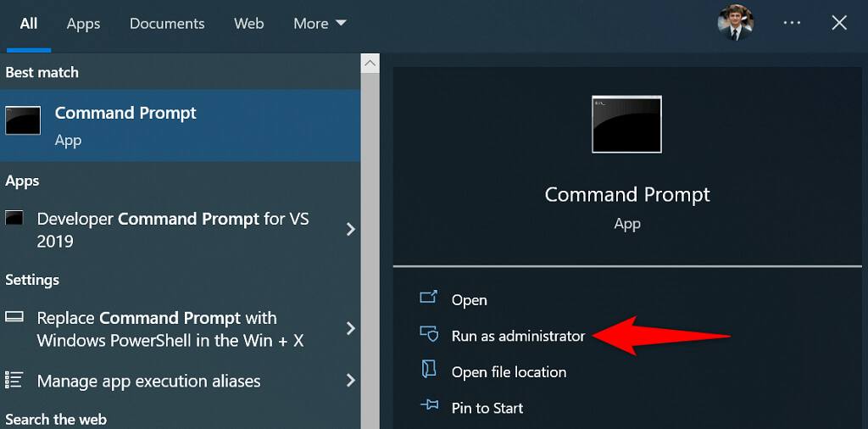
Task: Select the Web search tab
Action: tap(248, 24)
